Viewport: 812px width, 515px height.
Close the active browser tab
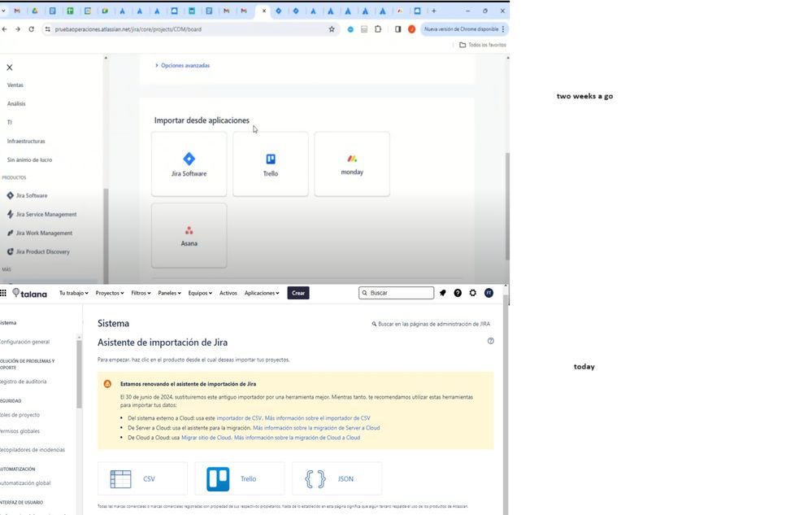point(264,11)
